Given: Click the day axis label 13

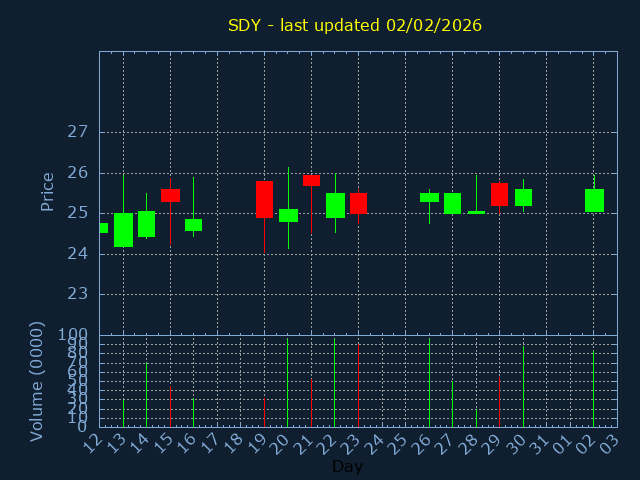Looking at the screenshot, I should pos(117,444).
